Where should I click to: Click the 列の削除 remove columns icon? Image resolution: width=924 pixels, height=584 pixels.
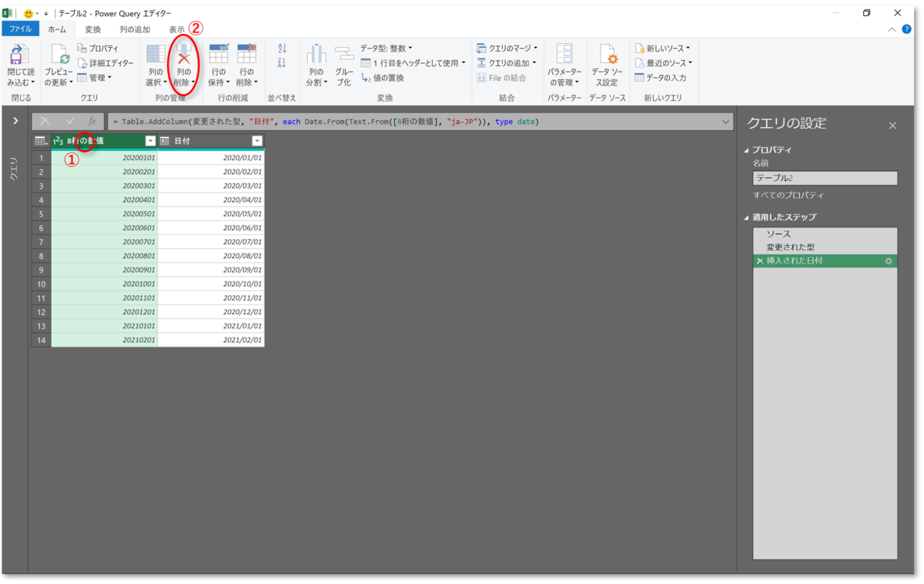pos(183,54)
